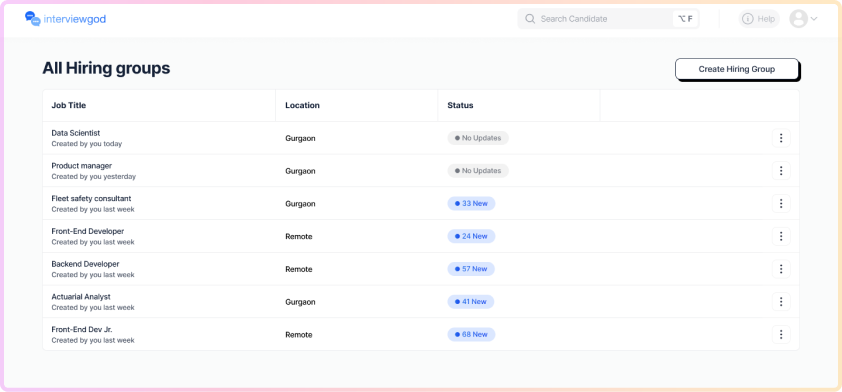The image size is (842, 392).
Task: Open the Actuarial Analyst hiring group
Action: [81, 296]
